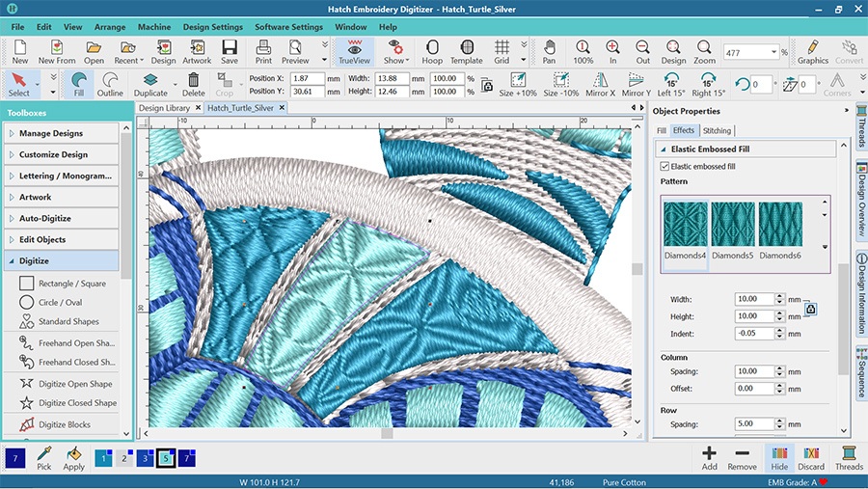Open the zoom percentage dropdown
Image resolution: width=868 pixels, height=489 pixels.
(x=773, y=52)
